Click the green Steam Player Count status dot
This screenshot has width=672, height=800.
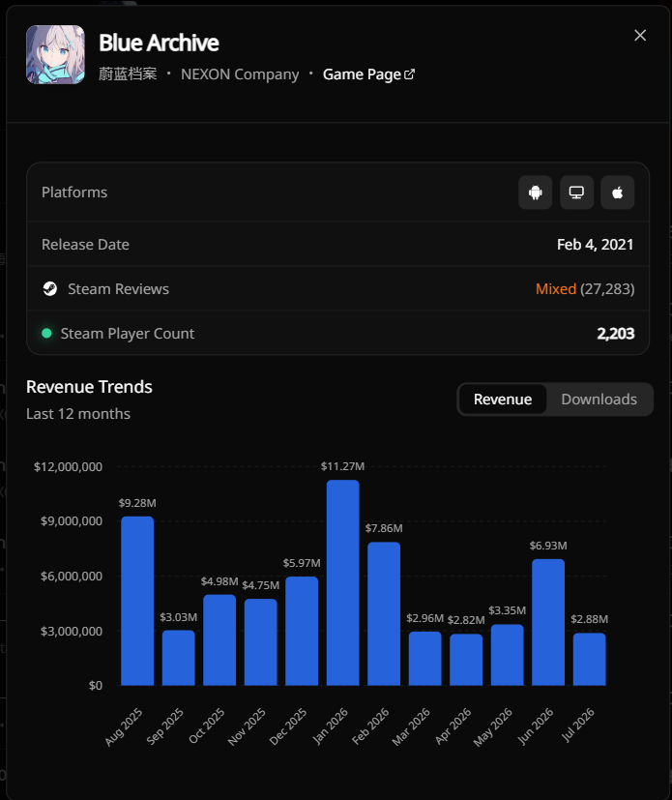[46, 333]
